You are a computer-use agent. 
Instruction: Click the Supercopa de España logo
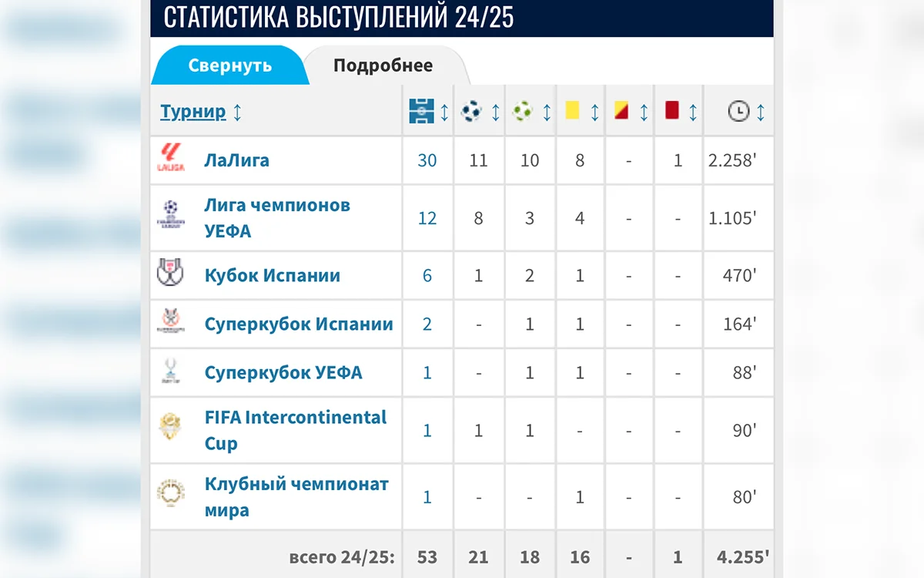pos(172,324)
